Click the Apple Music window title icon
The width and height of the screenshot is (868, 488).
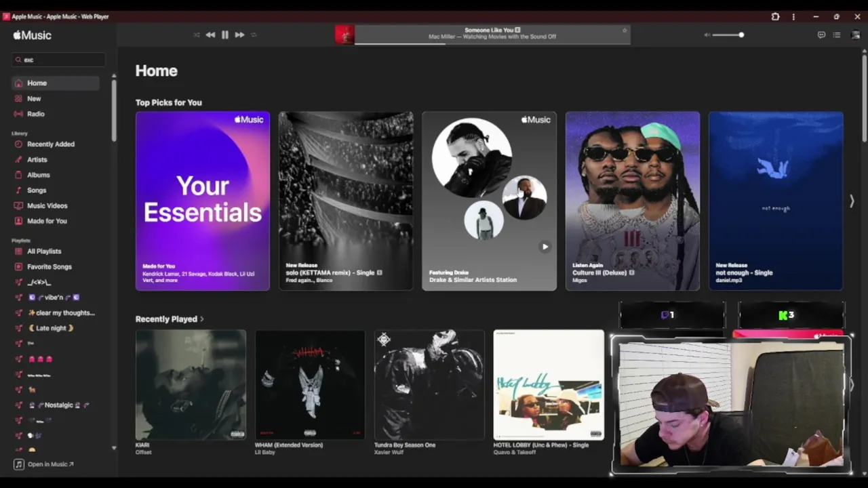click(6, 16)
